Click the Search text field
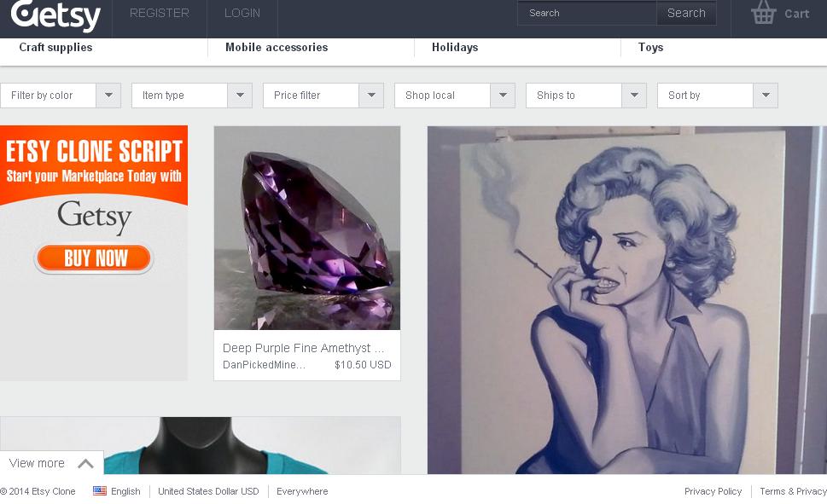Screen dimensions: 827x504 (x=587, y=13)
